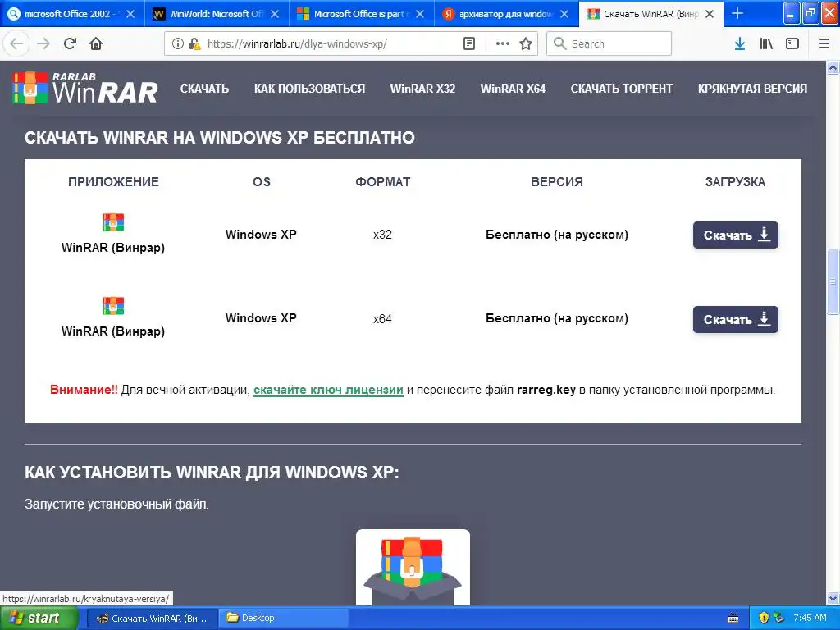The height and width of the screenshot is (630, 840).
Task: Open WinRAR X32 menu item
Action: click(x=422, y=89)
